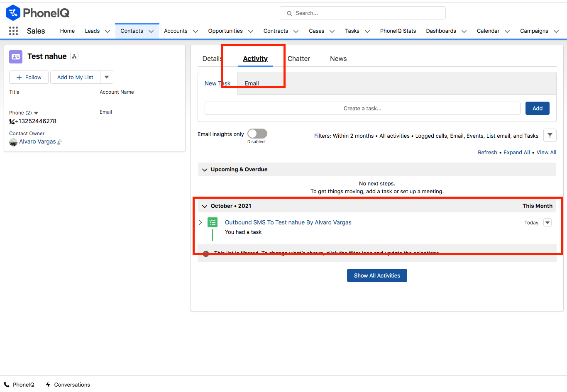This screenshot has width=567, height=392.
Task: Open the Cases navigation tab
Action: tap(316, 31)
